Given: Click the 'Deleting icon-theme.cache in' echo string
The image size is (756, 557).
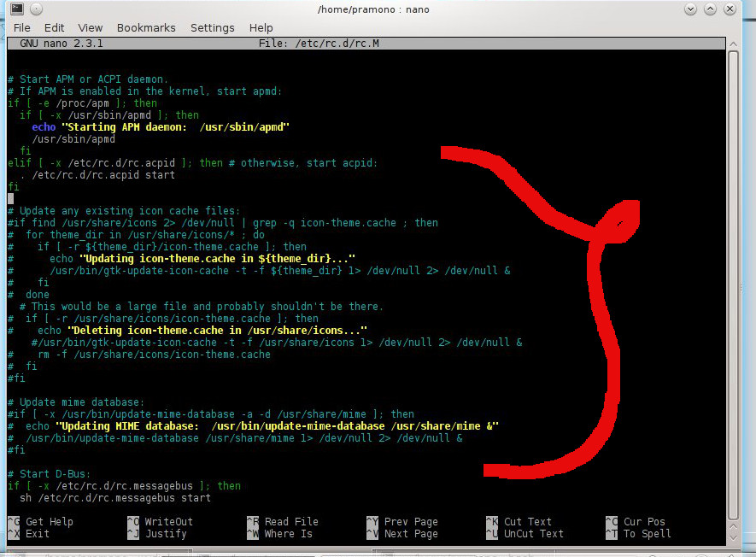Looking at the screenshot, I should 218,331.
